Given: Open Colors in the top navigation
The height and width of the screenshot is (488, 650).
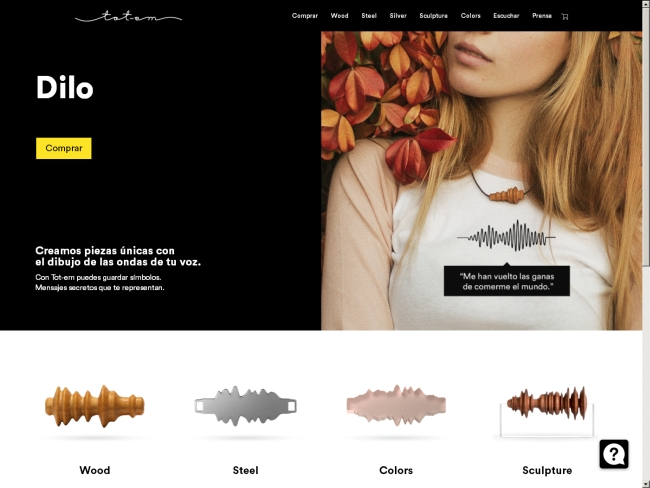Looking at the screenshot, I should (471, 16).
